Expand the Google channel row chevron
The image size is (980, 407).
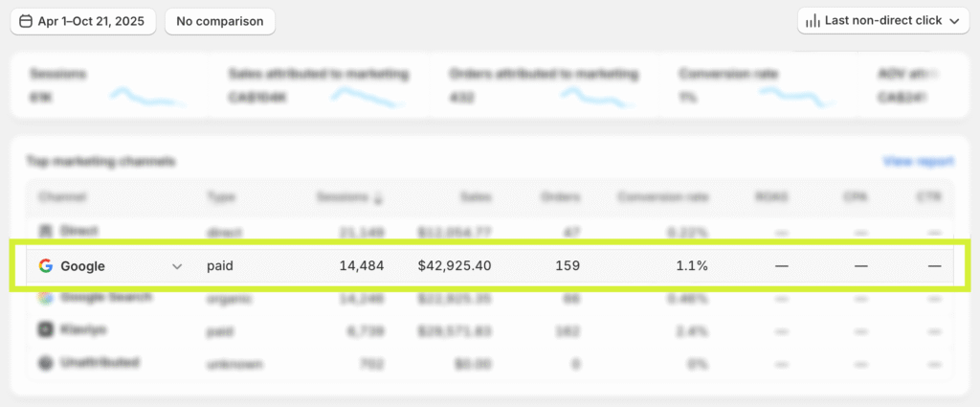[176, 266]
